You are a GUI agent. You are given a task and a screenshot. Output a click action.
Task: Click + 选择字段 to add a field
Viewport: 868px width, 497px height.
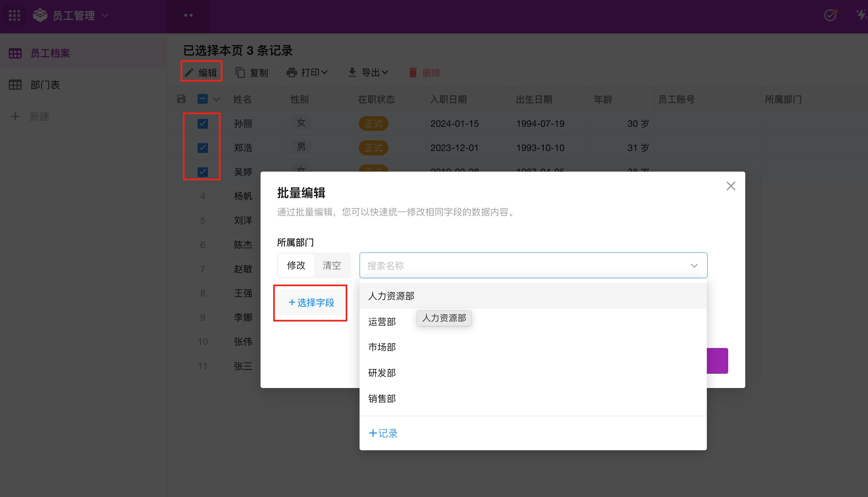(x=311, y=303)
